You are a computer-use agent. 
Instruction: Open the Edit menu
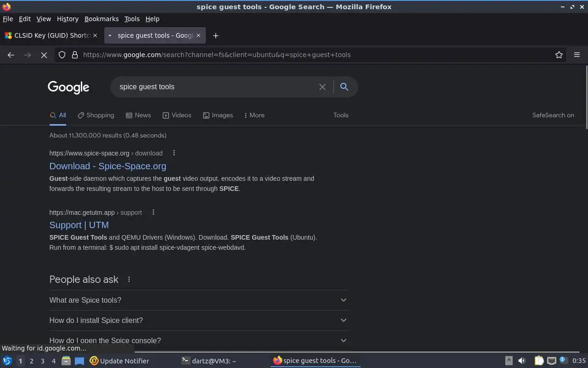(x=25, y=19)
